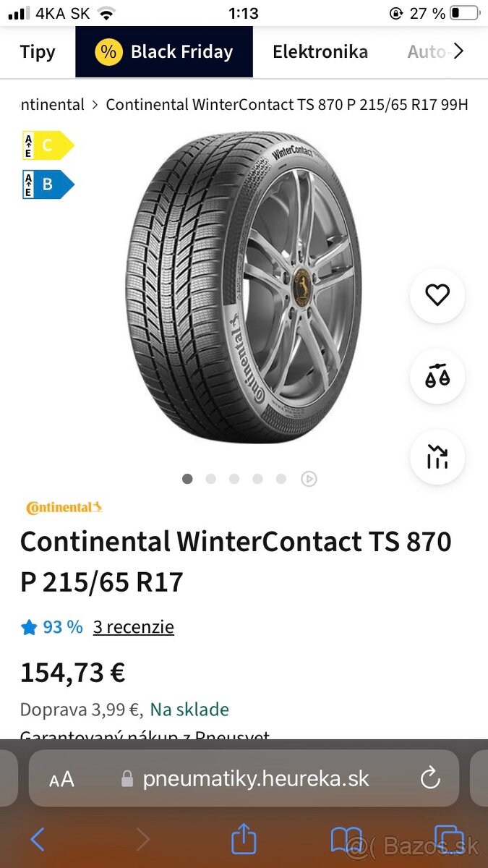Tap the padlock icon in the address bar
This screenshot has width=488, height=868.
click(x=127, y=779)
